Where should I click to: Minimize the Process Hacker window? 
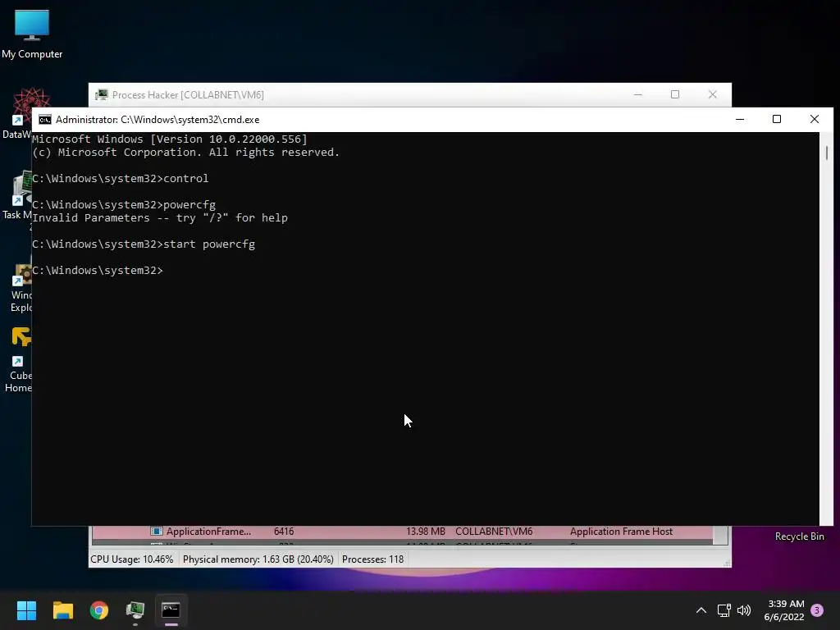pyautogui.click(x=637, y=95)
